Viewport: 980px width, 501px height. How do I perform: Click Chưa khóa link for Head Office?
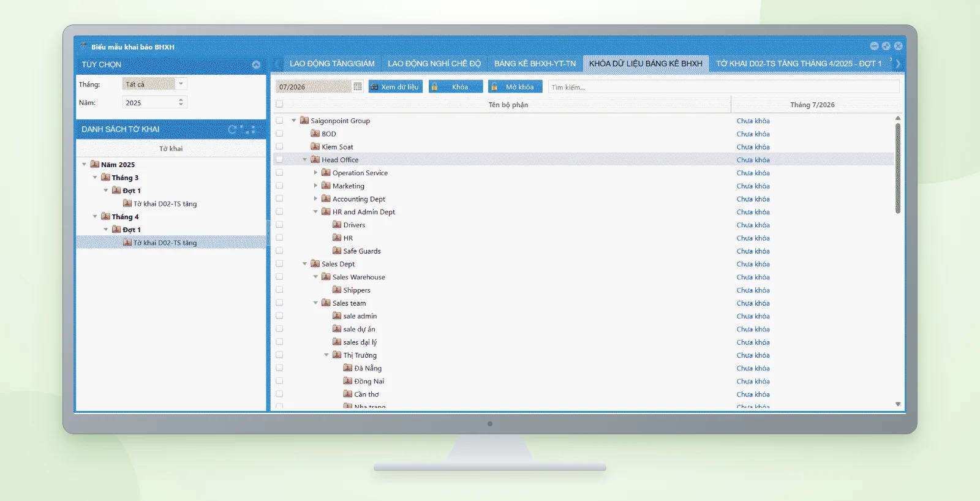[x=753, y=160]
